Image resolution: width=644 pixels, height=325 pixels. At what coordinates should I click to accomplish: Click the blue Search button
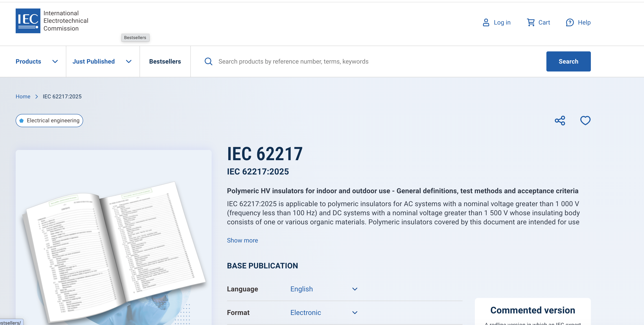(568, 61)
